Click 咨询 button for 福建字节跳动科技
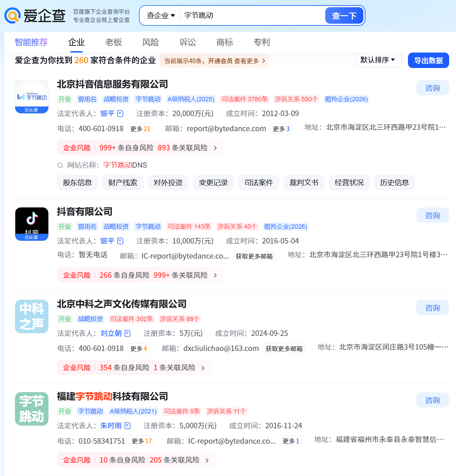This screenshot has height=476, width=456. coord(433,400)
